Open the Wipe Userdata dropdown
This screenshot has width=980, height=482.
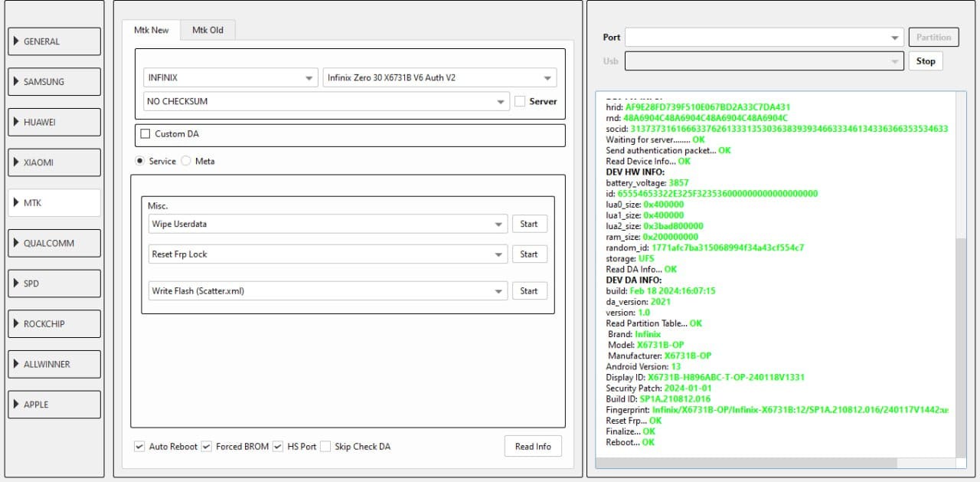328,224
